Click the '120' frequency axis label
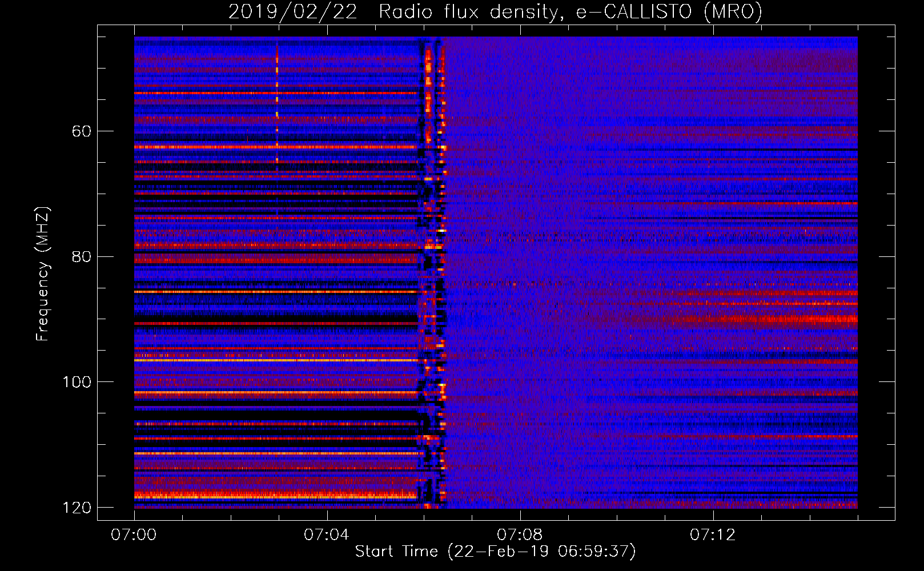Image resolution: width=924 pixels, height=571 pixels. [77, 507]
